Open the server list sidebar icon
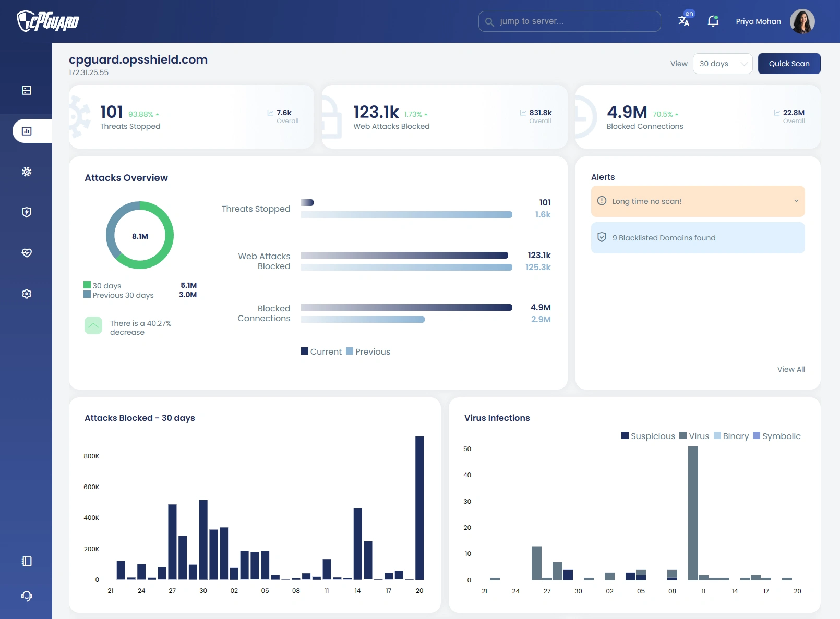The width and height of the screenshot is (840, 619). (27, 90)
